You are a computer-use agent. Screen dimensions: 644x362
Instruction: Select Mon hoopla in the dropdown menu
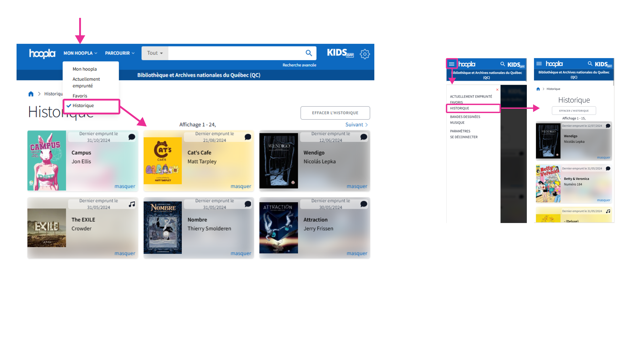pyautogui.click(x=85, y=69)
